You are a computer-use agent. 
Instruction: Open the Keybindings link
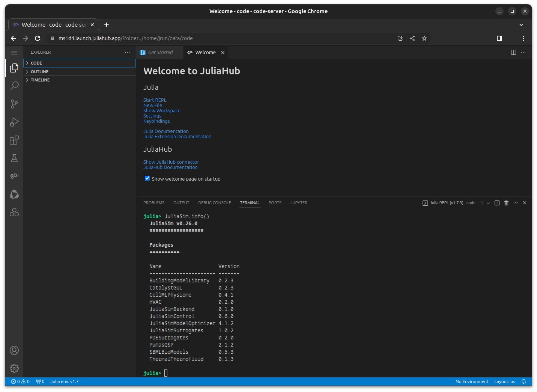(x=156, y=121)
